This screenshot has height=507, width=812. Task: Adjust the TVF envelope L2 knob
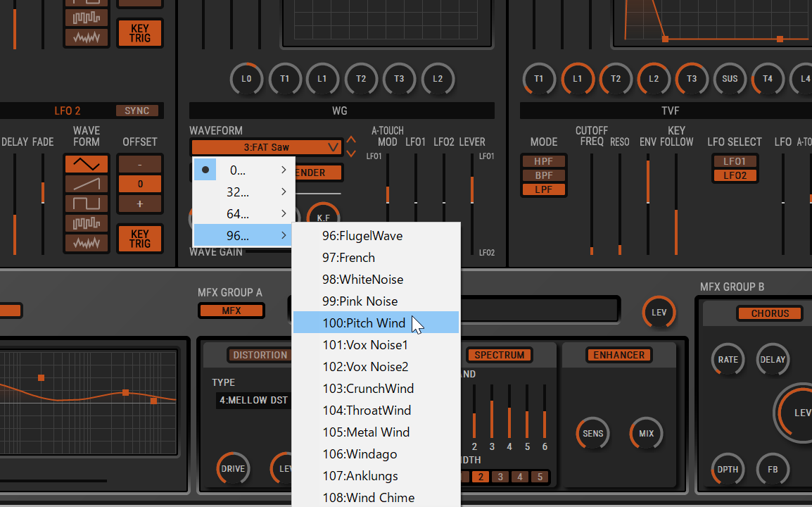coord(654,79)
